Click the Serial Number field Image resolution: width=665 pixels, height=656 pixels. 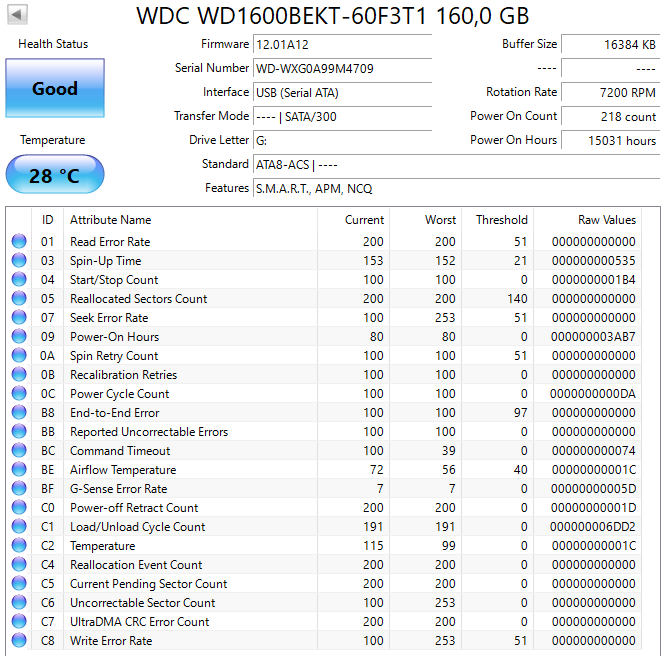pyautogui.click(x=343, y=68)
